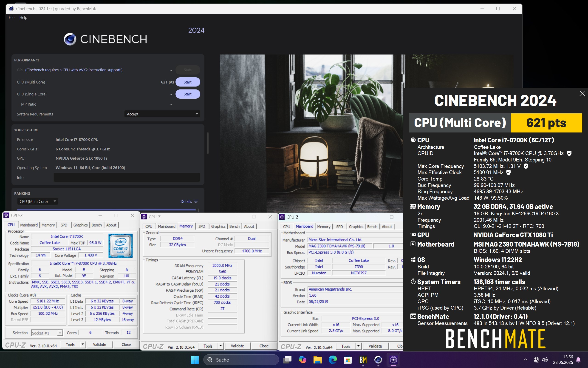Open Microsoft Store from taskbar

pos(348,359)
